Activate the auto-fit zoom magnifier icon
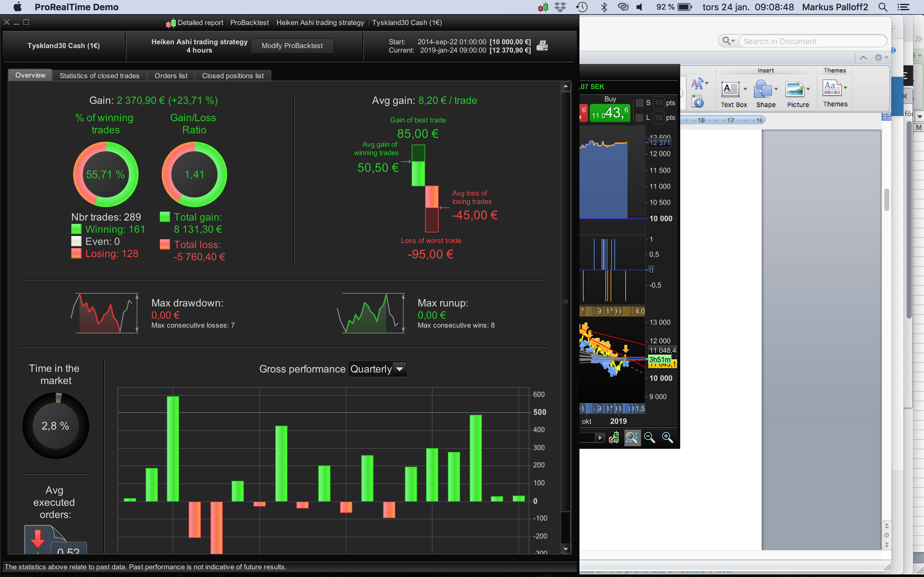This screenshot has height=577, width=924. tap(632, 437)
